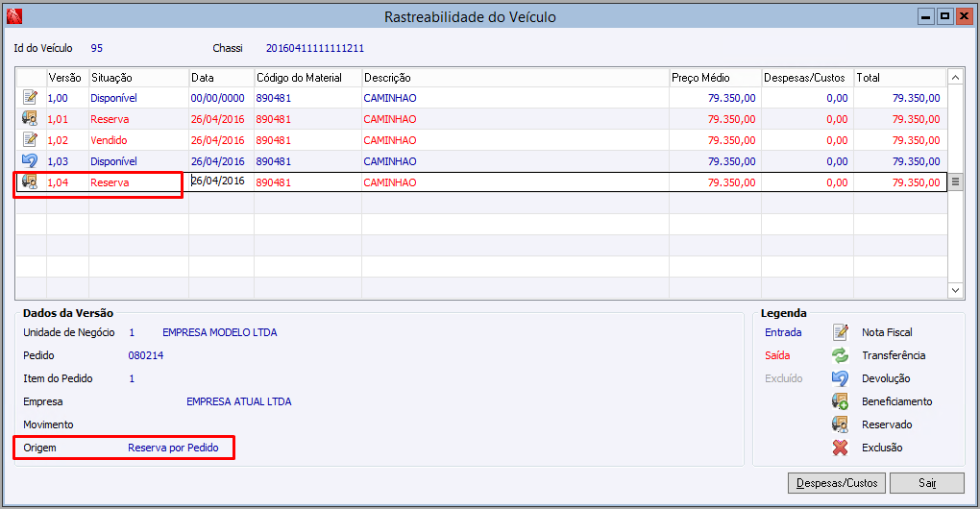Screen dimensions: 980x509
Task: Open the Despesas/Custos button
Action: [x=837, y=483]
